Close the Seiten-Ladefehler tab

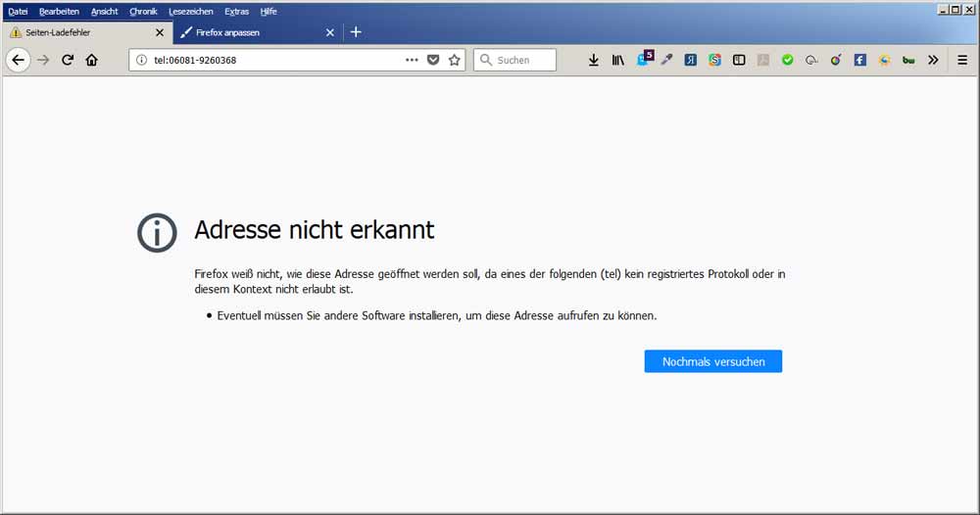click(x=160, y=32)
